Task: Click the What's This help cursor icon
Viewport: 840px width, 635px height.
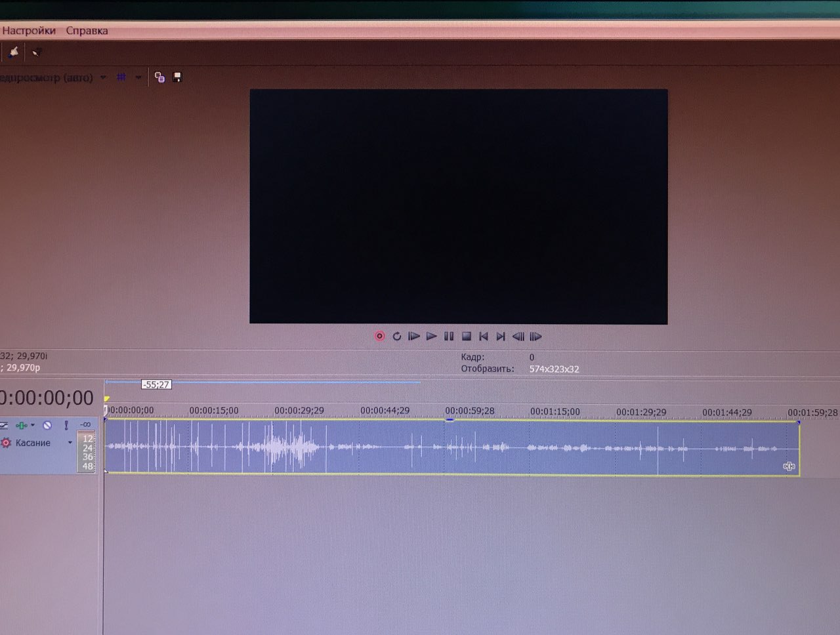Action: 36,52
